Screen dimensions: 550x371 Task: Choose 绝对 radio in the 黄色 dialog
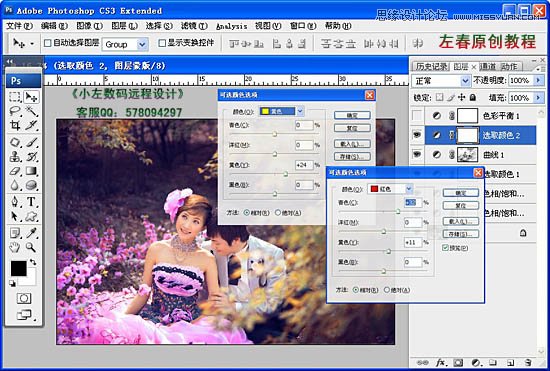click(278, 213)
